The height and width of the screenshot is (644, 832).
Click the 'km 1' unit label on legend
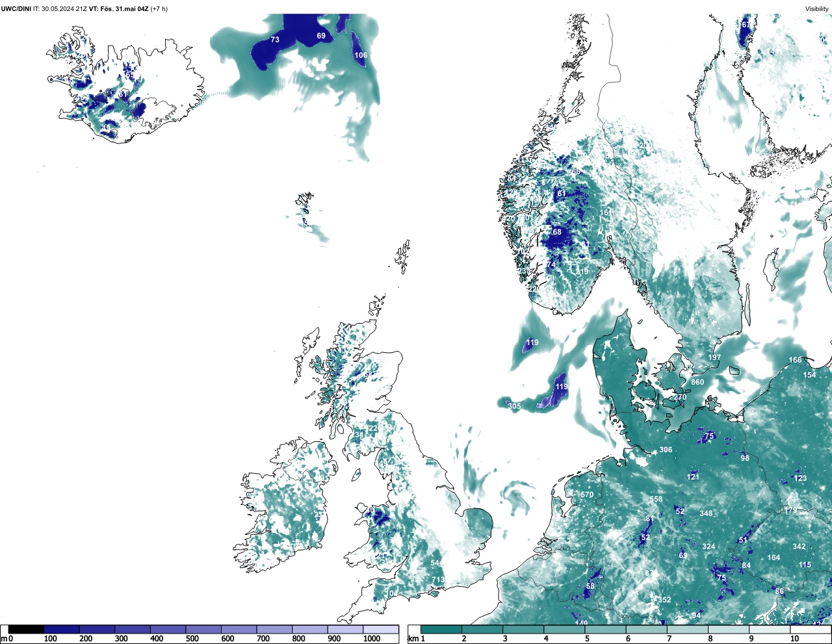pos(417,639)
